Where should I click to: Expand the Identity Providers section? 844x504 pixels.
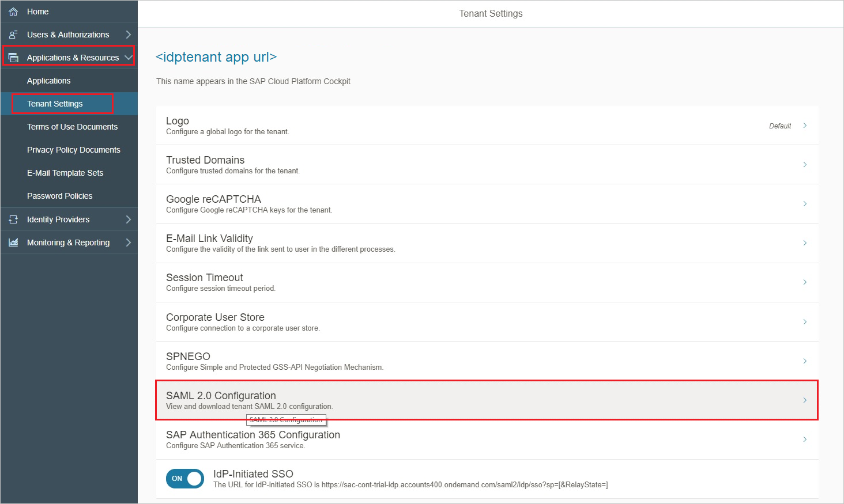point(129,219)
